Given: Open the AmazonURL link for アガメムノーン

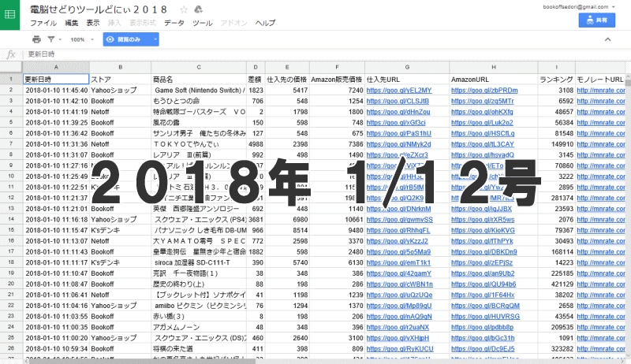Looking at the screenshot, I should pos(482,327).
